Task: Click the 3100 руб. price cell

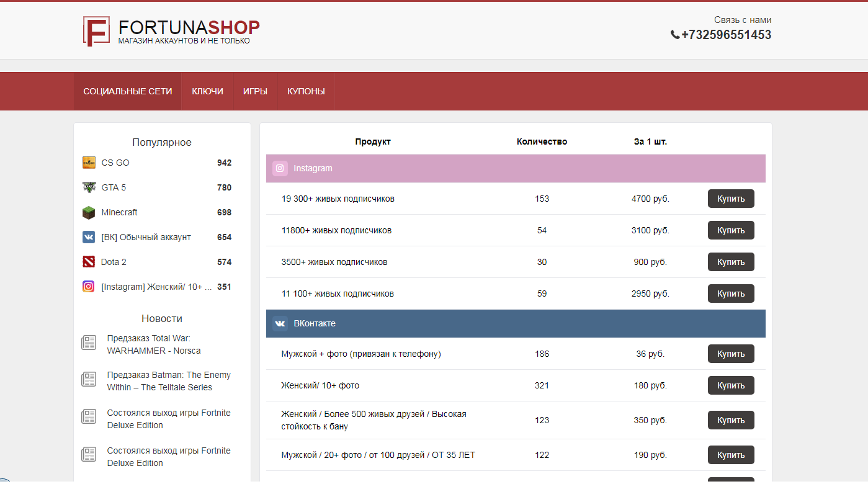Action: click(650, 230)
